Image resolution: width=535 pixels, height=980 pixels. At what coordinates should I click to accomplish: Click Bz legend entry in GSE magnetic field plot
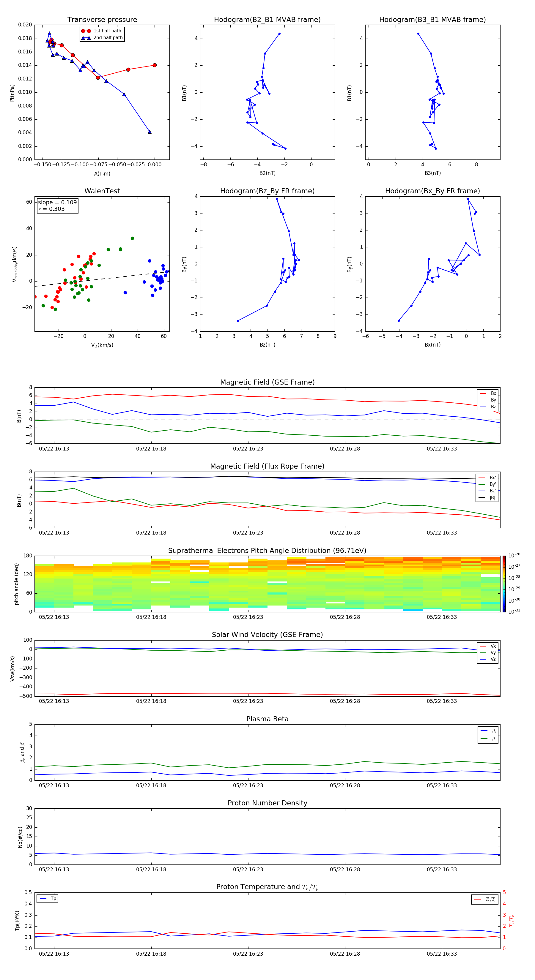tap(488, 407)
